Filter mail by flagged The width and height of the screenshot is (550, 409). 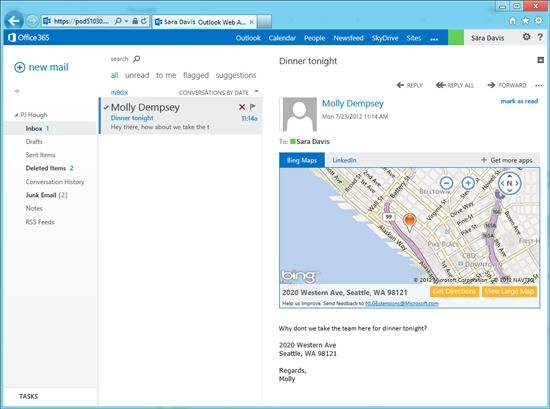click(196, 75)
